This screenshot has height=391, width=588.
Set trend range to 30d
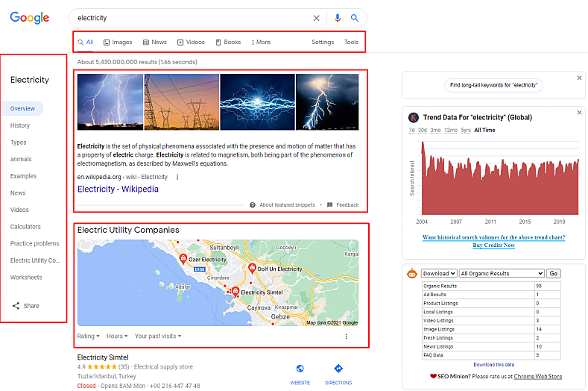pyautogui.click(x=423, y=131)
